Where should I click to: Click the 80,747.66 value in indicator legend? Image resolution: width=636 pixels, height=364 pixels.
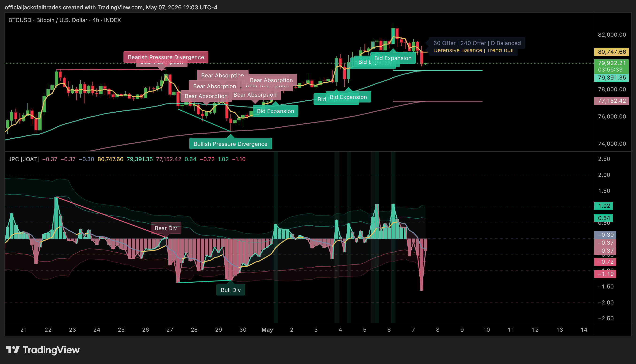(110, 159)
